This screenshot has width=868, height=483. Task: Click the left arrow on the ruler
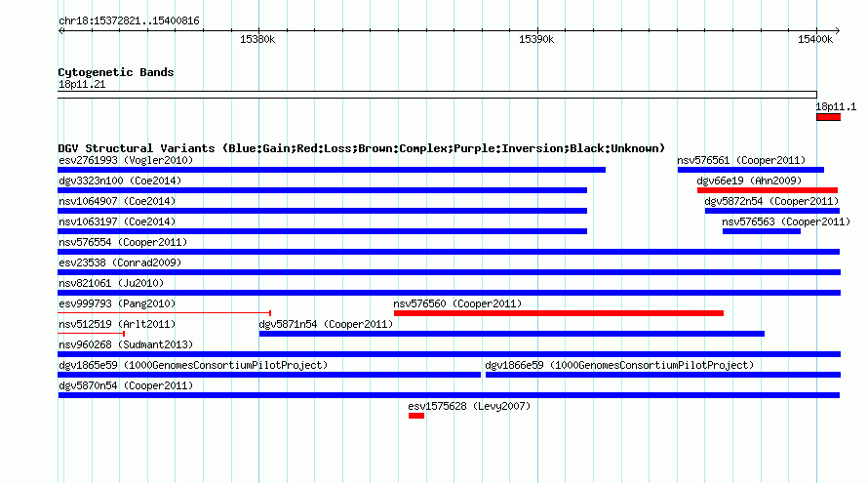(x=60, y=30)
